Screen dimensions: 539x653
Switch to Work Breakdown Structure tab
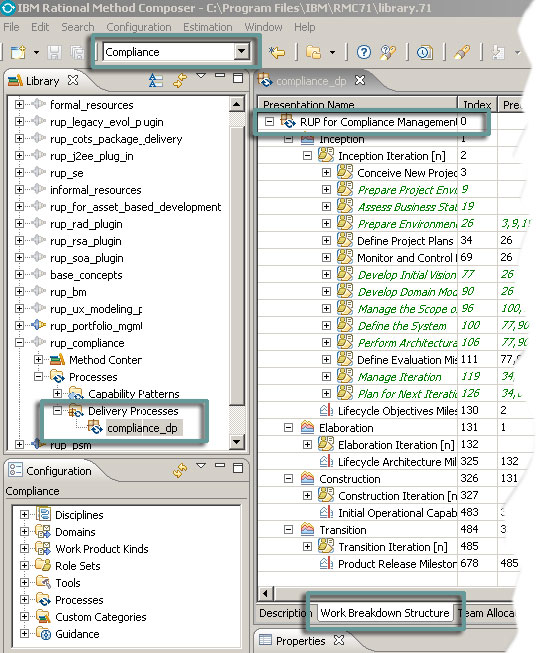click(x=385, y=613)
